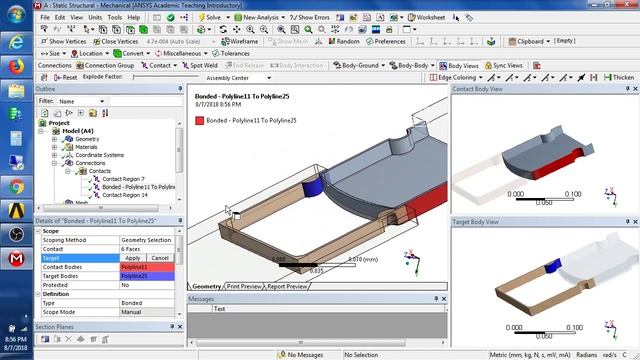The height and width of the screenshot is (360, 640).
Task: Open Preferences from the toolbar
Action: click(386, 42)
